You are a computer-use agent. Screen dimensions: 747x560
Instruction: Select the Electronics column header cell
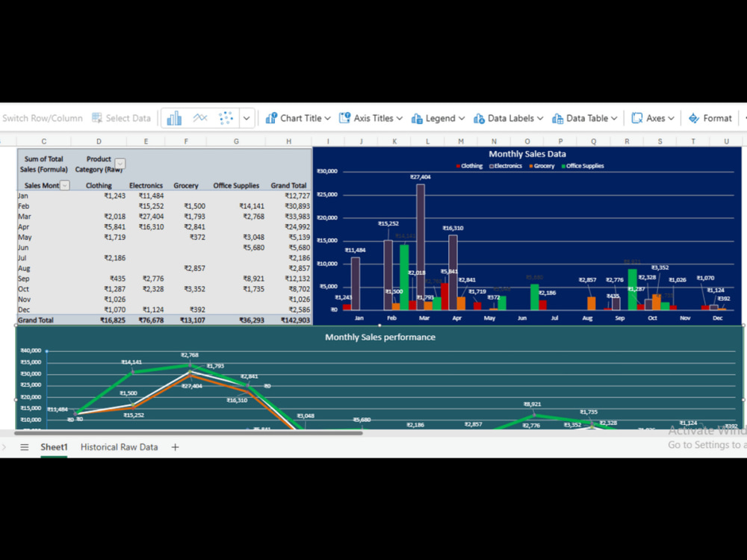(x=146, y=185)
